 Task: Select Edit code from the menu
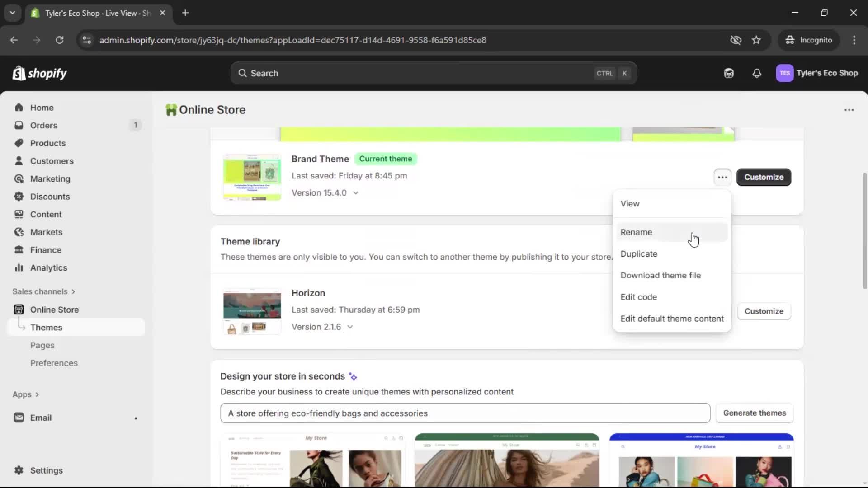(672, 297)
